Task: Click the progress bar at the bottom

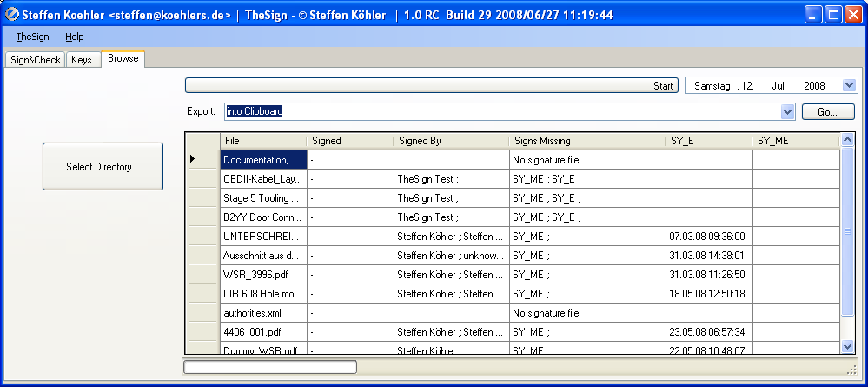Action: tap(270, 367)
